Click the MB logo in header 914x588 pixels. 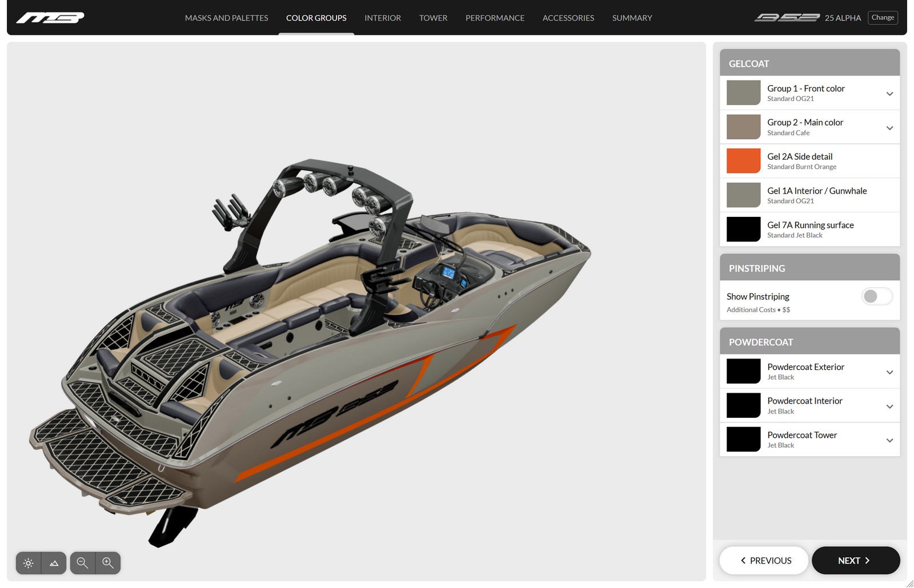(50, 18)
